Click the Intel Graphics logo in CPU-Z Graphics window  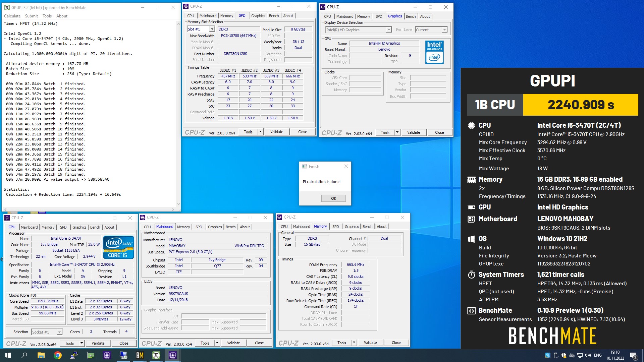[x=434, y=52]
